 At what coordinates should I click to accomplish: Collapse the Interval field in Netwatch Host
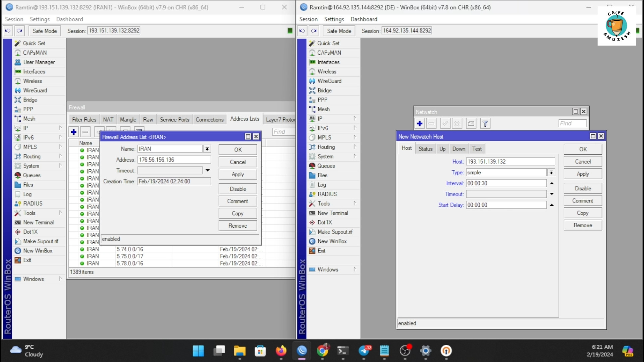tap(552, 183)
